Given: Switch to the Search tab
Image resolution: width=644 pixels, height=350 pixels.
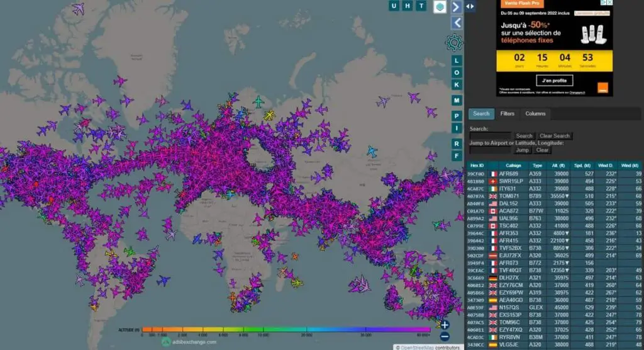Looking at the screenshot, I should tap(481, 114).
